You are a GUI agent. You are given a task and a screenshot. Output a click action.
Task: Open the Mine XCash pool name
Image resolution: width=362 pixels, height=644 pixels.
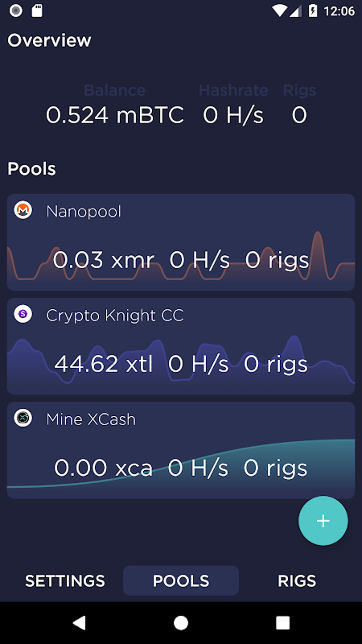(x=91, y=420)
